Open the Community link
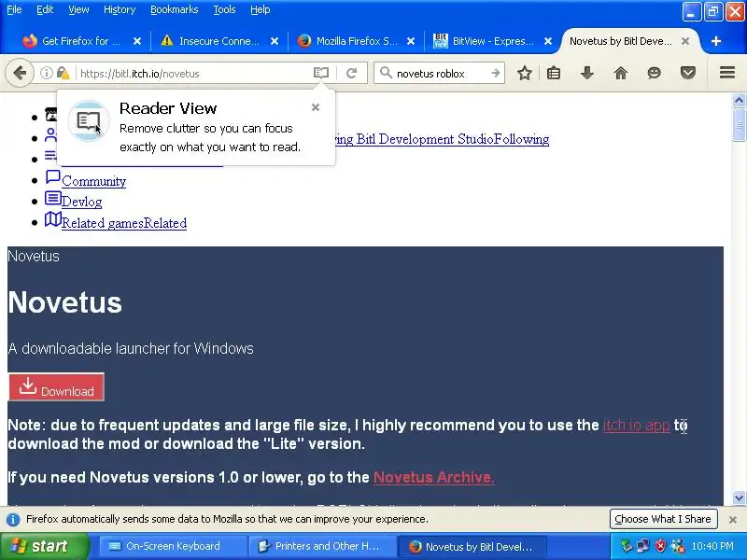The width and height of the screenshot is (747, 560). pos(94,181)
